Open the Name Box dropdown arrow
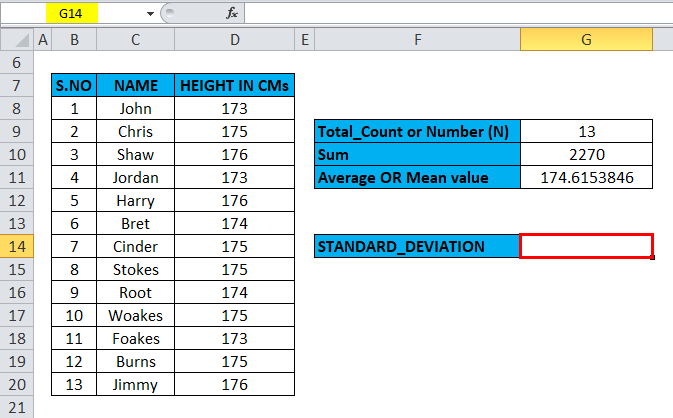Screen dimensions: 673x418 [x=150, y=14]
